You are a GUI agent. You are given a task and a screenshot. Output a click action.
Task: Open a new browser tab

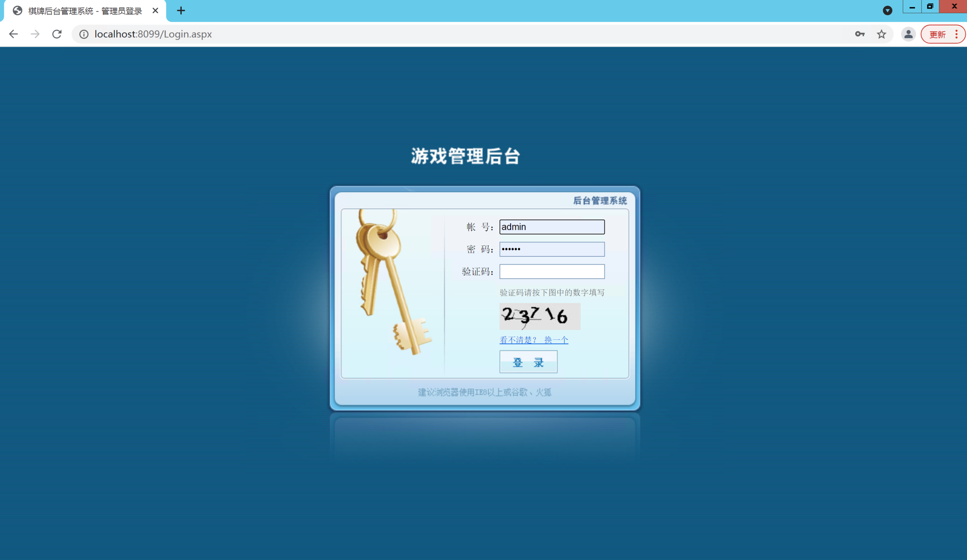(x=181, y=11)
